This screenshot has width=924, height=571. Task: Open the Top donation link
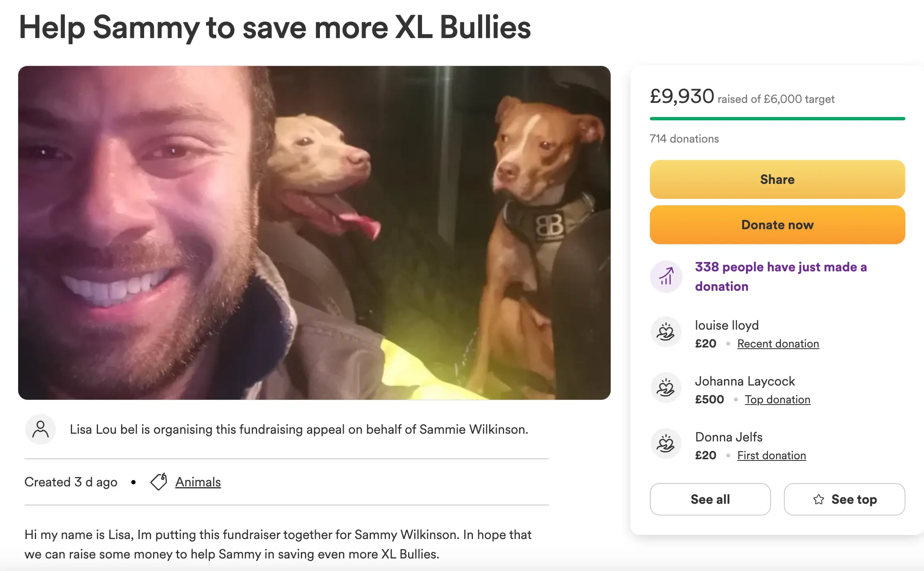[x=777, y=399]
